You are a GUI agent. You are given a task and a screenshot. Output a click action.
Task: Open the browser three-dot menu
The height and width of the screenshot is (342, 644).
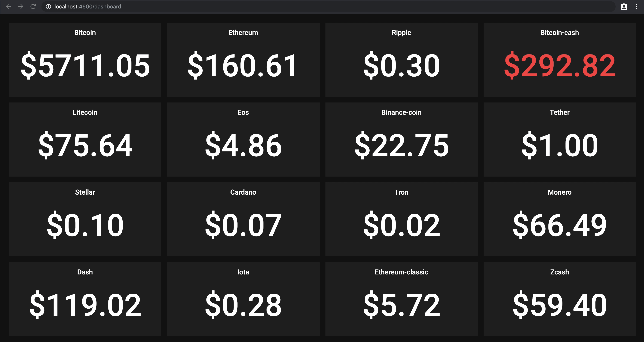tap(636, 7)
